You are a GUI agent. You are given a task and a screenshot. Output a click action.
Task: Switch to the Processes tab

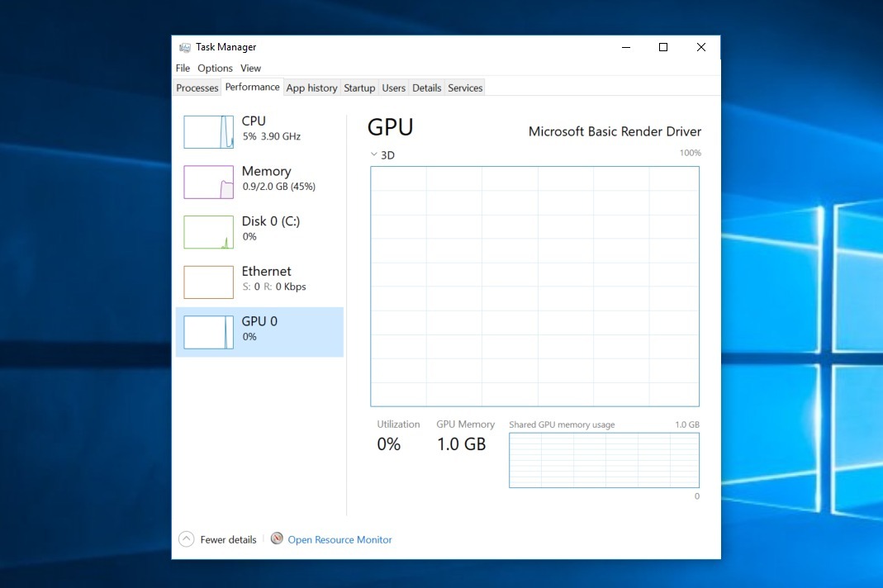(197, 88)
